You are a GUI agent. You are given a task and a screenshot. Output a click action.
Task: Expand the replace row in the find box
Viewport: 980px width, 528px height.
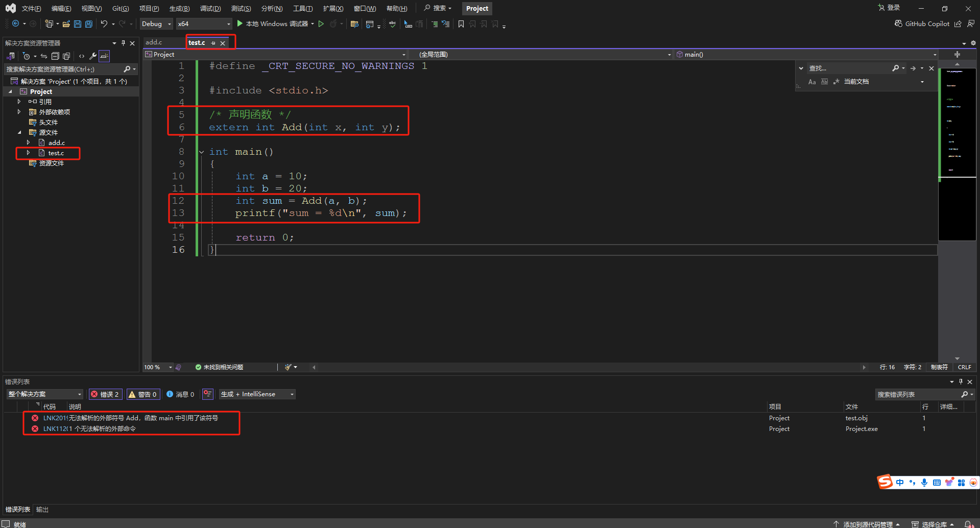click(x=801, y=68)
